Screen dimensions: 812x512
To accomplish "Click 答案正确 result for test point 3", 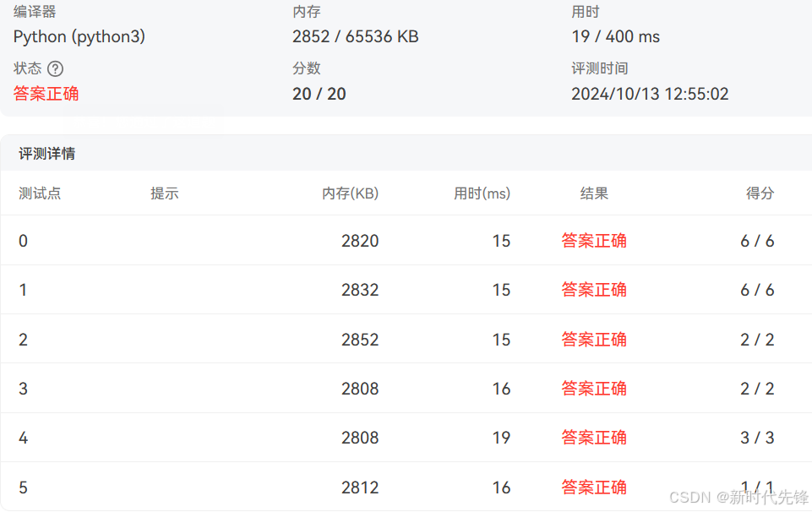I will pos(594,388).
